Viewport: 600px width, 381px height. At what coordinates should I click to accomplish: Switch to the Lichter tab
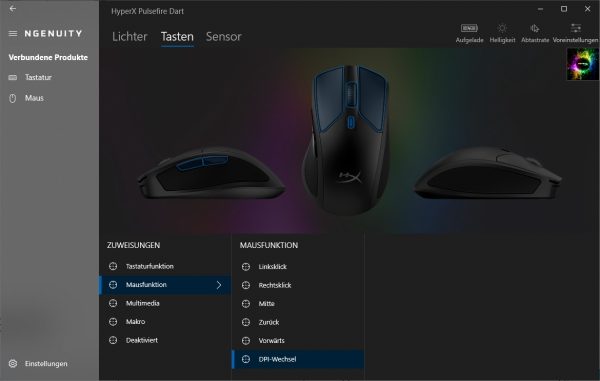pos(130,37)
